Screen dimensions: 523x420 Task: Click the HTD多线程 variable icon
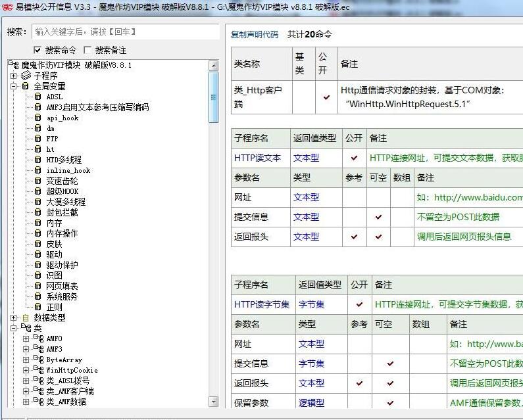coord(37,160)
